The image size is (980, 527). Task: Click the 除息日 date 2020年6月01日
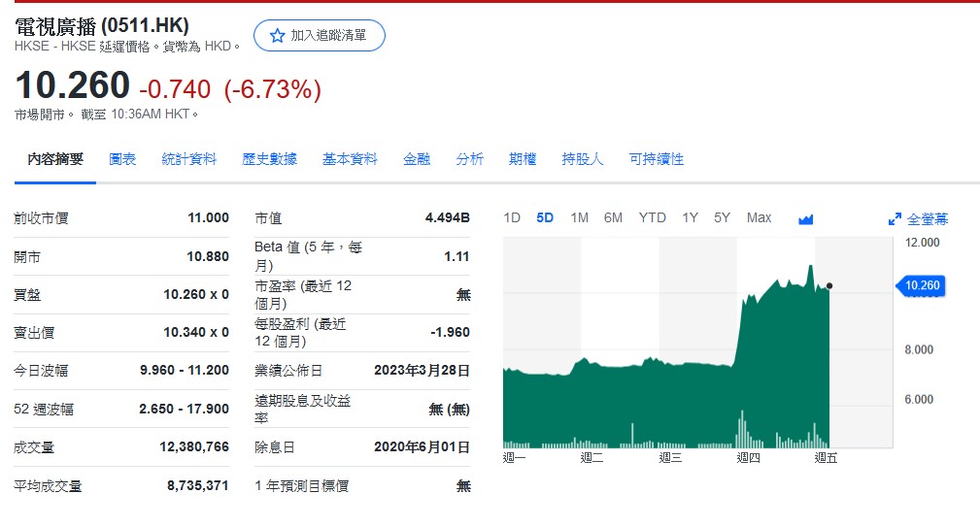(422, 447)
